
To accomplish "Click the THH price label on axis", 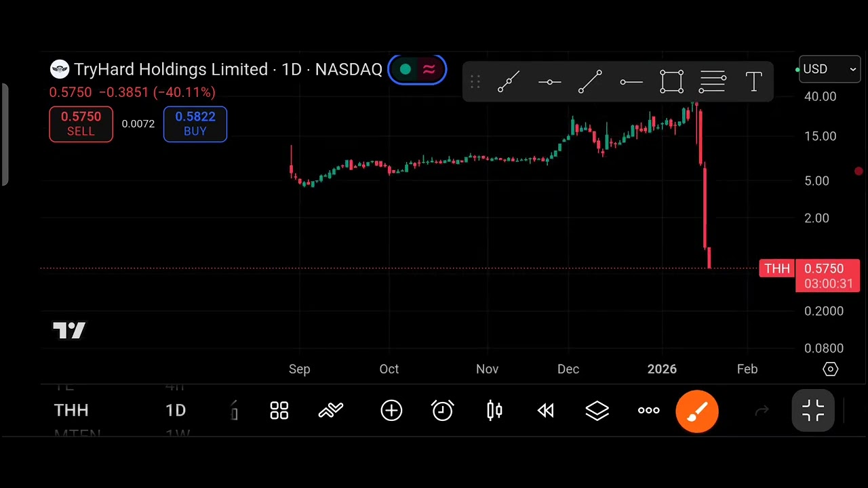I will 777,269.
